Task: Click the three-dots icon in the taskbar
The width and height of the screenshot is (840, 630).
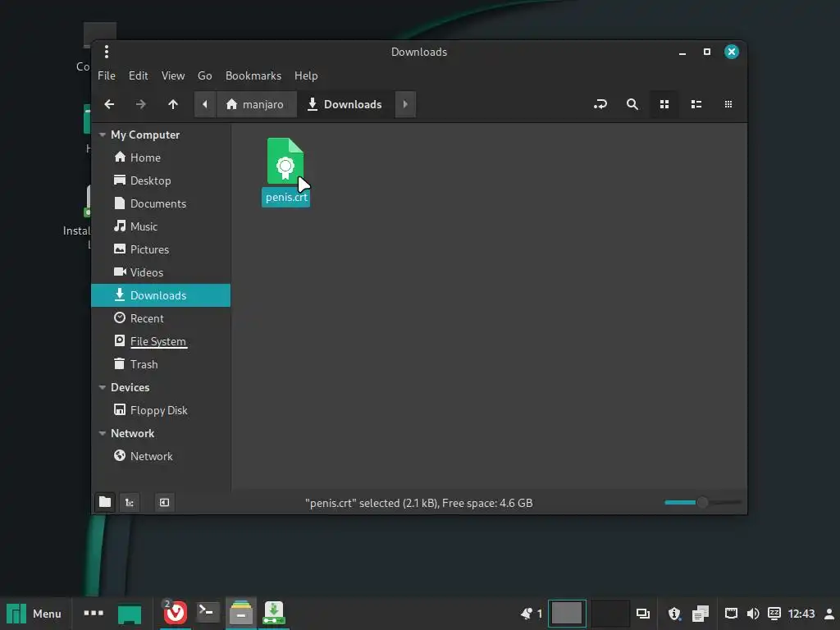Action: pos(94,613)
